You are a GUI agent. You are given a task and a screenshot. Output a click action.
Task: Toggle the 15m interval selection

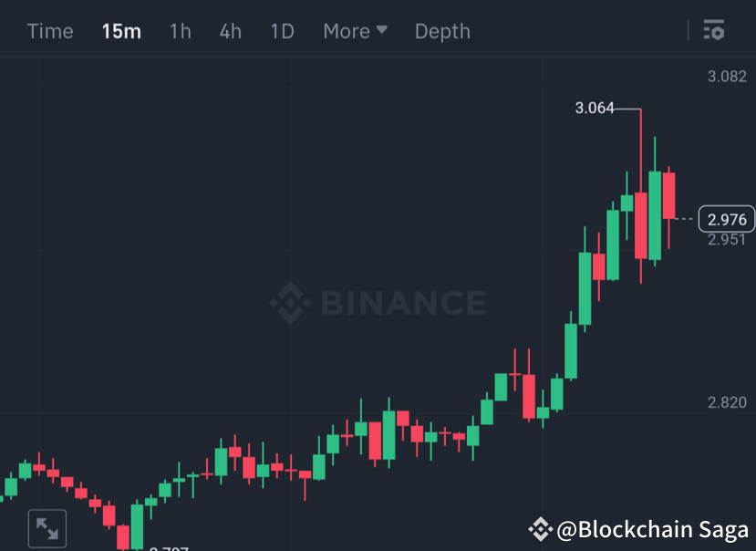point(121,31)
